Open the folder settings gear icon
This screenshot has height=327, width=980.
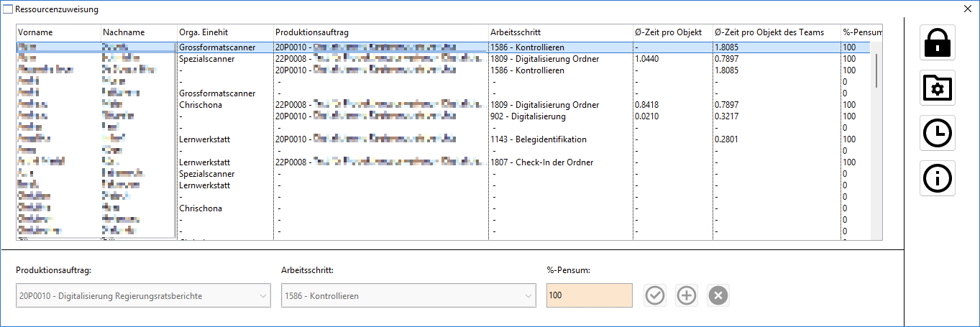click(x=938, y=88)
